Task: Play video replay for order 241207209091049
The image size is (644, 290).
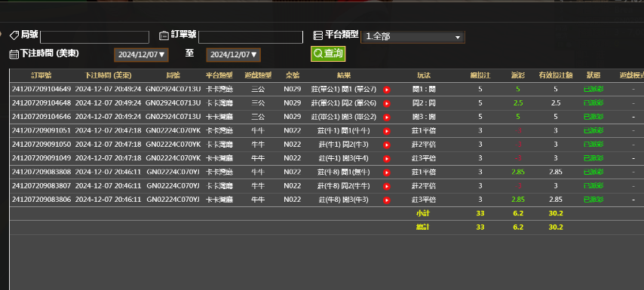Action: click(387, 159)
